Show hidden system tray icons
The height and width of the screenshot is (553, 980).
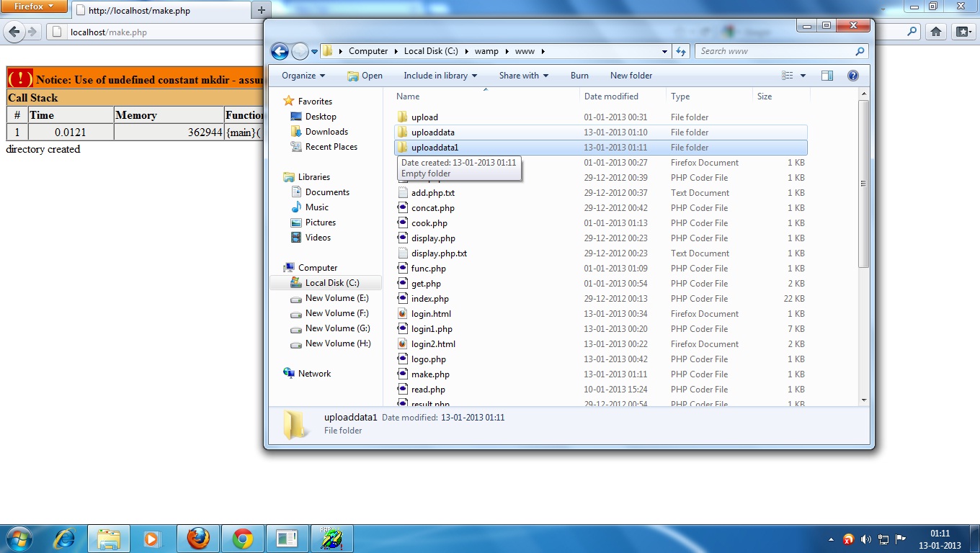(x=832, y=539)
